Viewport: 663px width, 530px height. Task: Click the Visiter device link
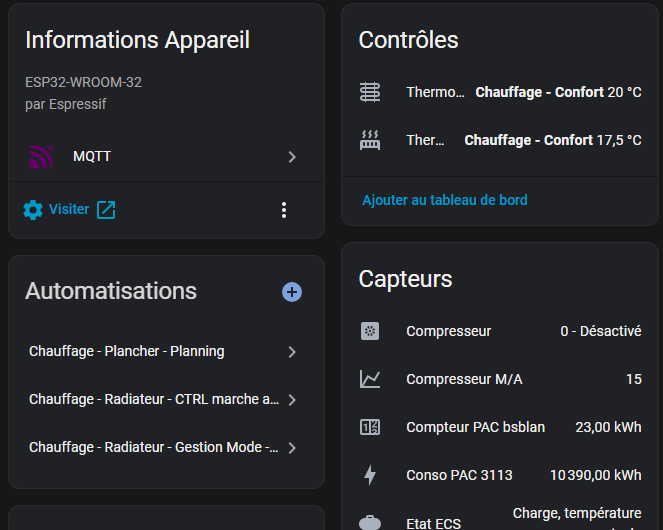(x=69, y=210)
